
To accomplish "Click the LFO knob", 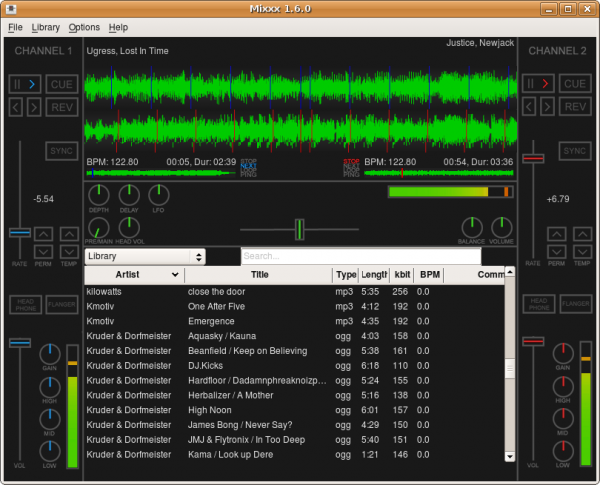I will [x=159, y=195].
